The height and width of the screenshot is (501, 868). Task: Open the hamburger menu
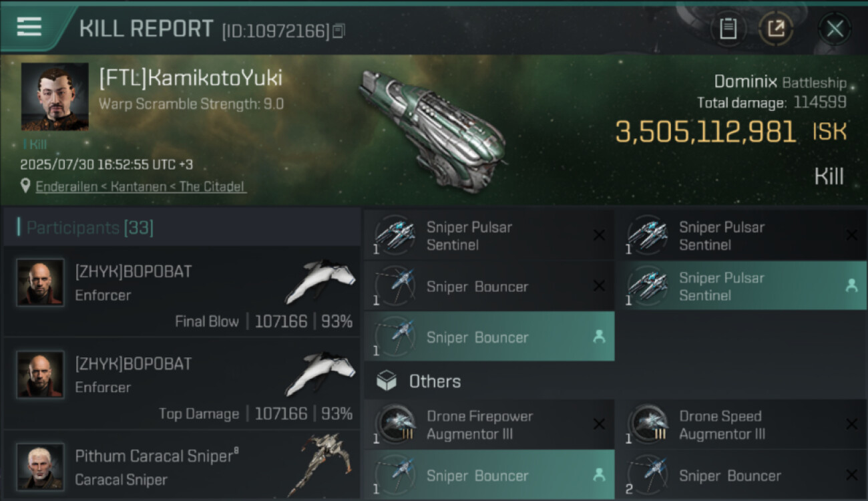coord(29,27)
